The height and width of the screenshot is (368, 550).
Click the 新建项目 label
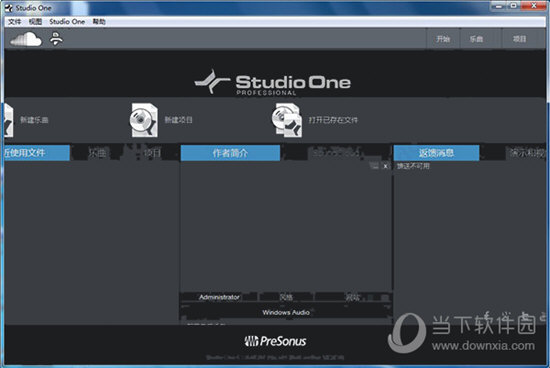tap(179, 120)
